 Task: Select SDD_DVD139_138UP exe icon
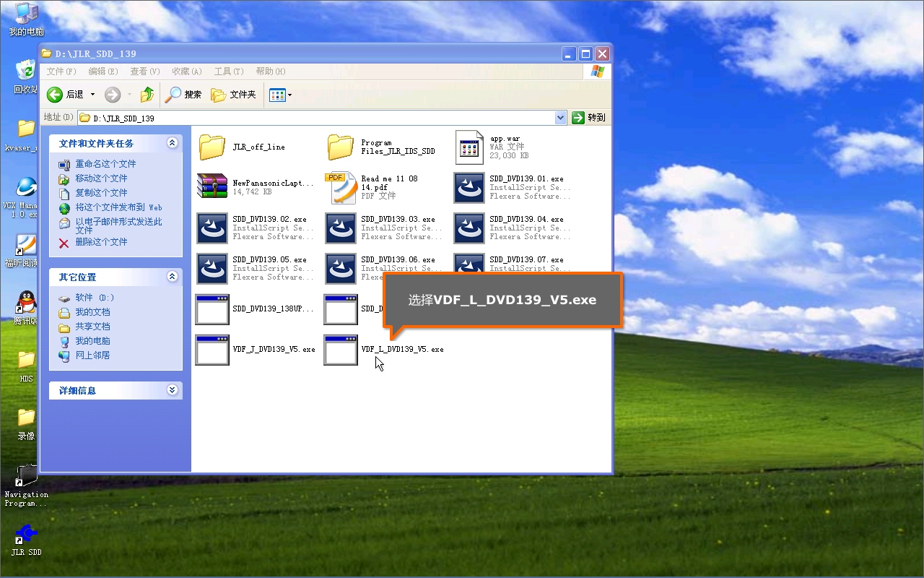pos(212,309)
